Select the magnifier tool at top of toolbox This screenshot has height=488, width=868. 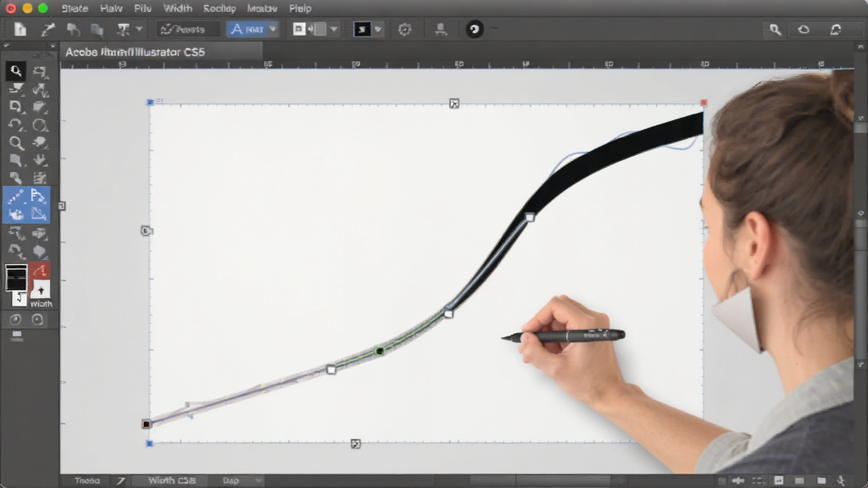click(x=15, y=71)
